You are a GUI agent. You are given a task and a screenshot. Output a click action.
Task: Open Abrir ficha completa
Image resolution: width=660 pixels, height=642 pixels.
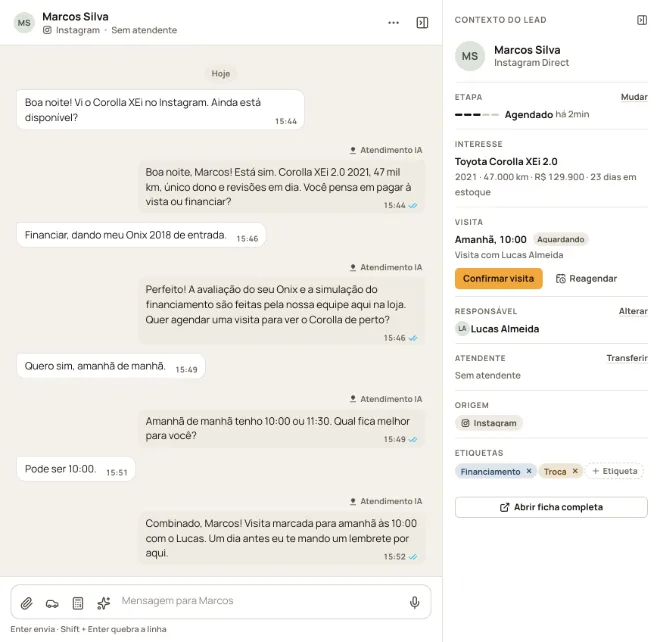pos(551,507)
